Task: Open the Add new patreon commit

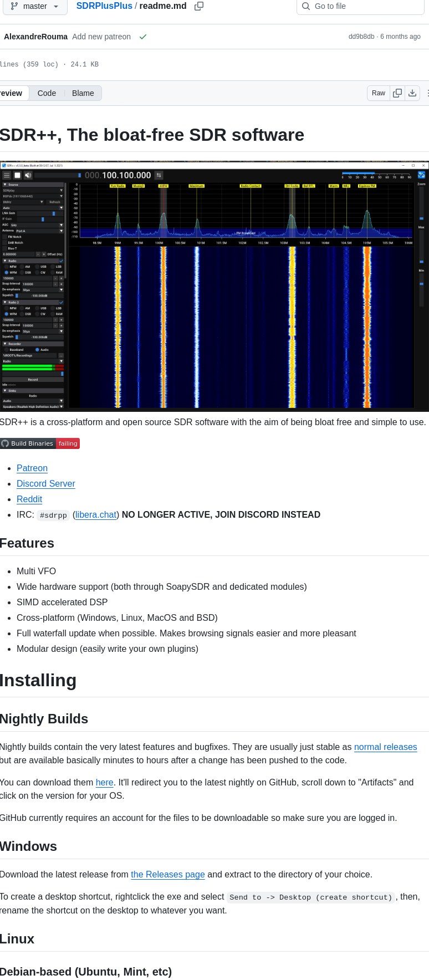Action: tap(101, 37)
